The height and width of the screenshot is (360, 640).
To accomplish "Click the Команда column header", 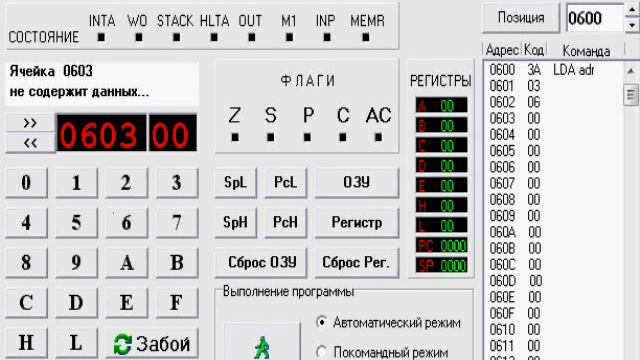I will click(586, 51).
